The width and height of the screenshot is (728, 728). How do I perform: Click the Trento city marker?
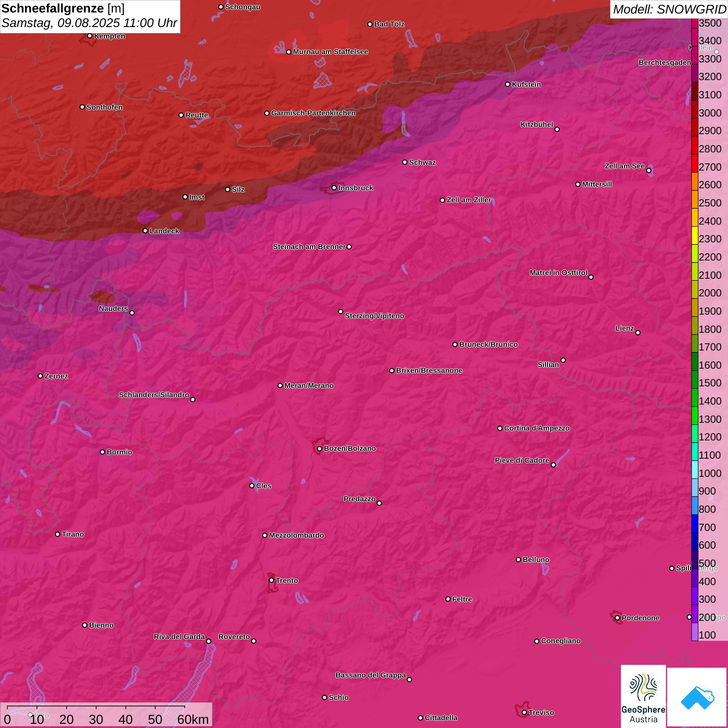point(271,580)
